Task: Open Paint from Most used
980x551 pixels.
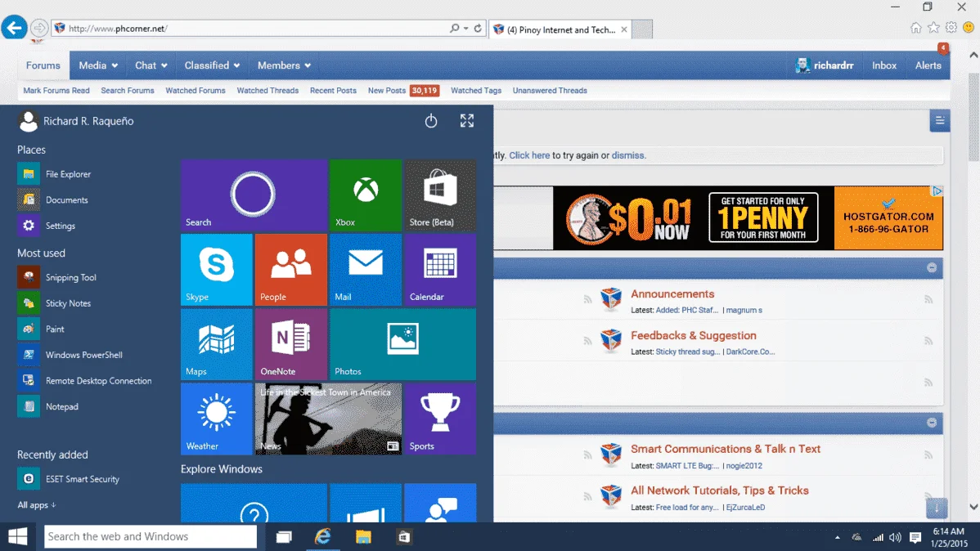Action: (42, 329)
